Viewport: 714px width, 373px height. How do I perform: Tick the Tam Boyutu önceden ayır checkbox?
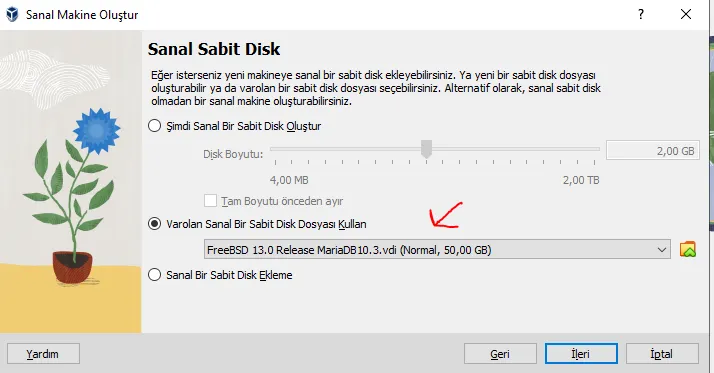coord(210,201)
